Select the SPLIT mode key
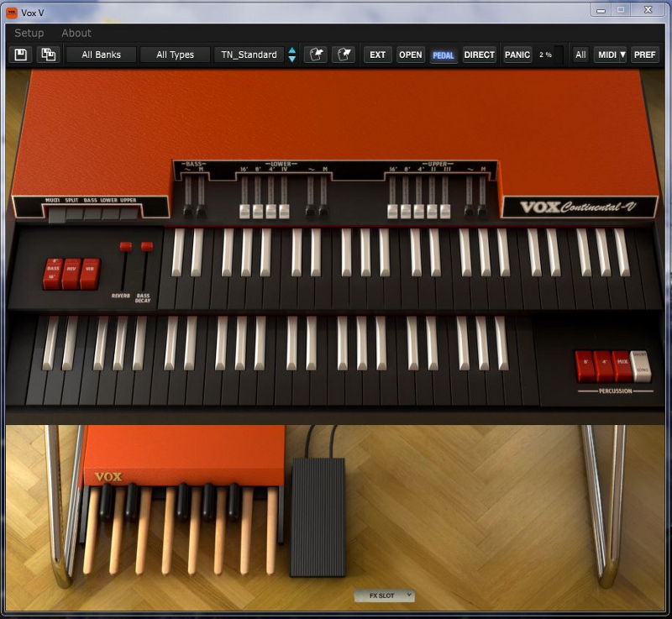This screenshot has height=619, width=672. 75,214
